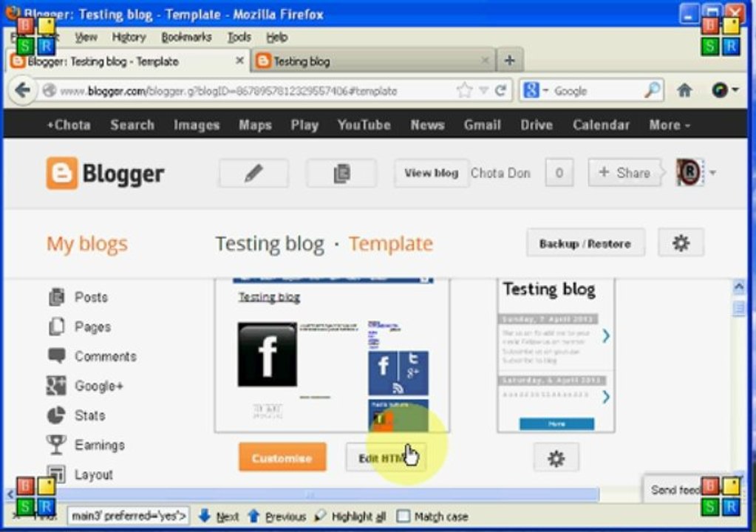Open Calendar in the Google bar

click(x=601, y=125)
